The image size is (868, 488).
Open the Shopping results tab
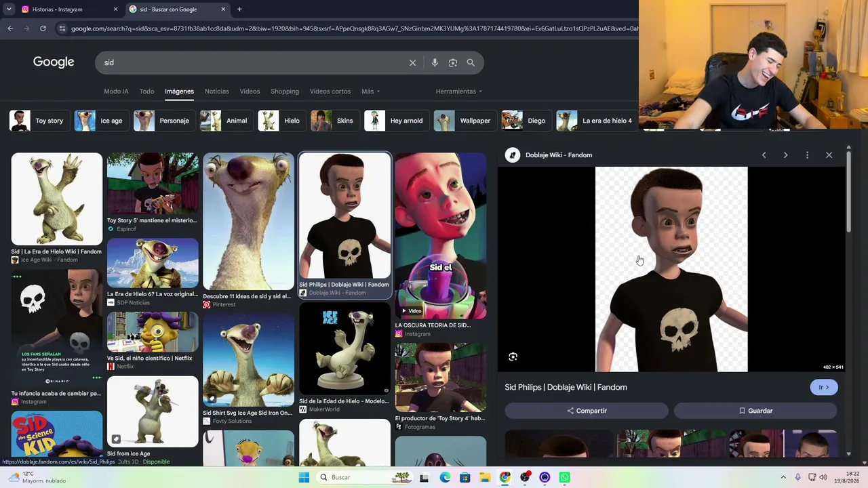tap(285, 91)
